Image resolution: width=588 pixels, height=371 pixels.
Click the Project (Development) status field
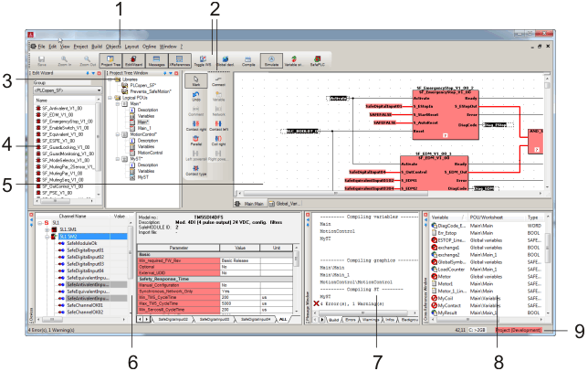pos(519,330)
